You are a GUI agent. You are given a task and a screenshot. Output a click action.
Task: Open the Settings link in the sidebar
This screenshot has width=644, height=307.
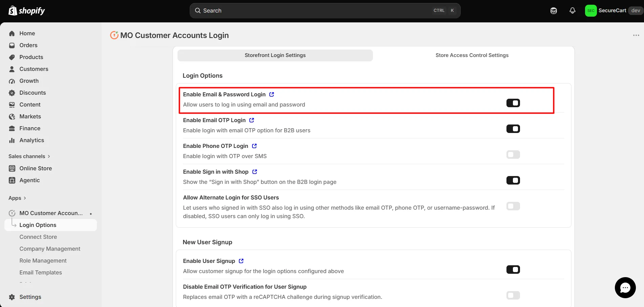30,297
